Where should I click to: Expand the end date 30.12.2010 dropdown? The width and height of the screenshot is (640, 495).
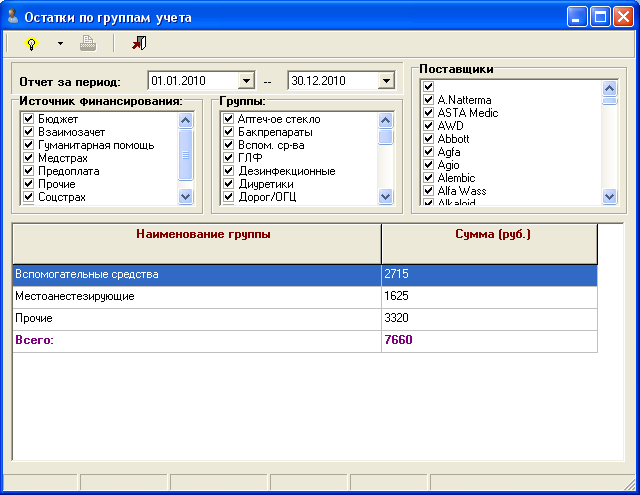386,81
